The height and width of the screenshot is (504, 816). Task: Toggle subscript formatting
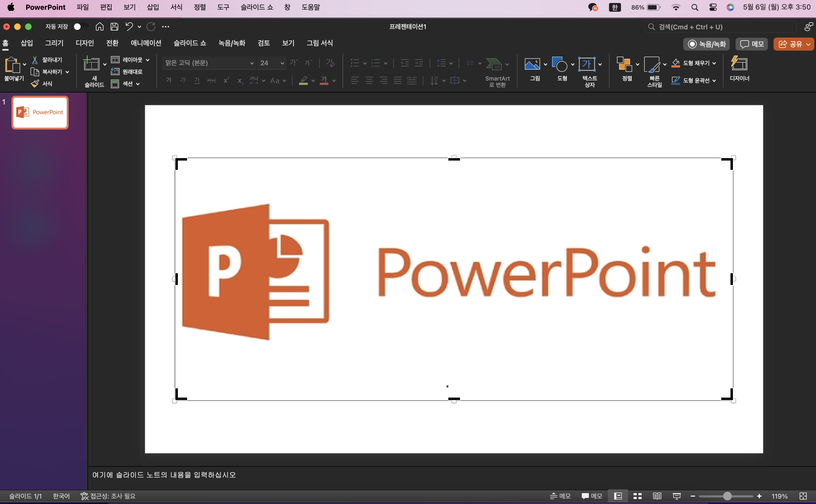(x=240, y=80)
